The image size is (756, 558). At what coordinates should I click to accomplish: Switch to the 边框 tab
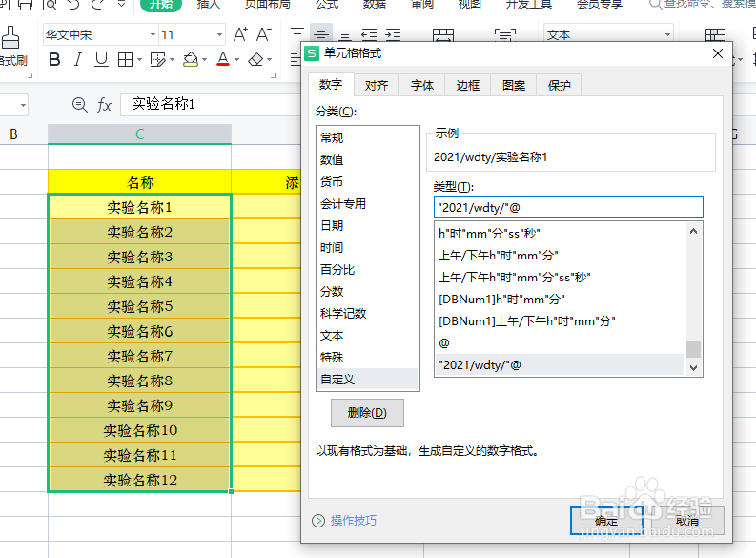[x=468, y=85]
